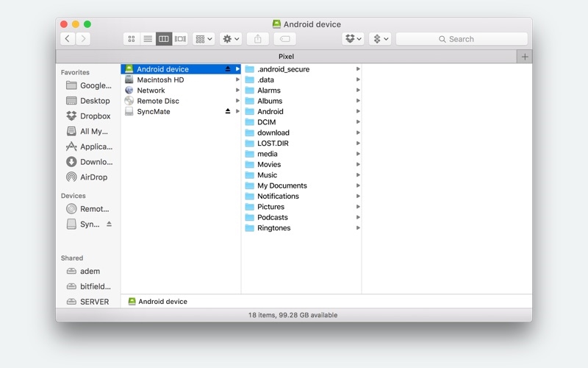Switch to Cover Flow view

coord(180,39)
